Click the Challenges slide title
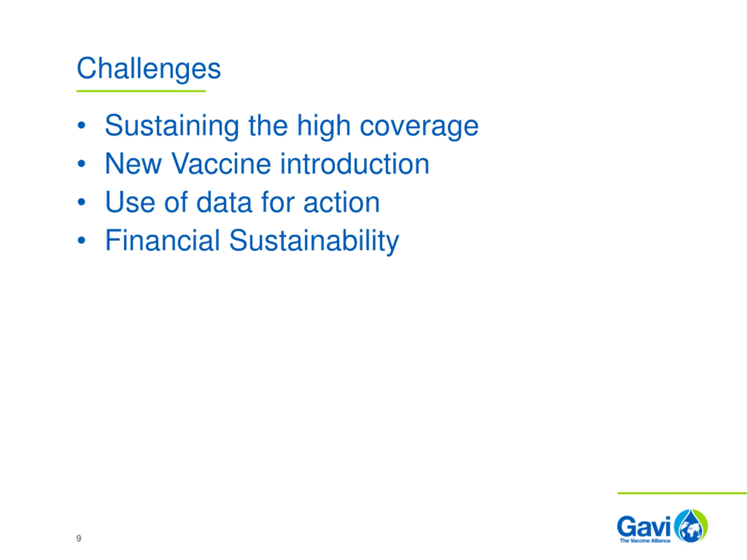The width and height of the screenshot is (747, 560). click(x=149, y=69)
